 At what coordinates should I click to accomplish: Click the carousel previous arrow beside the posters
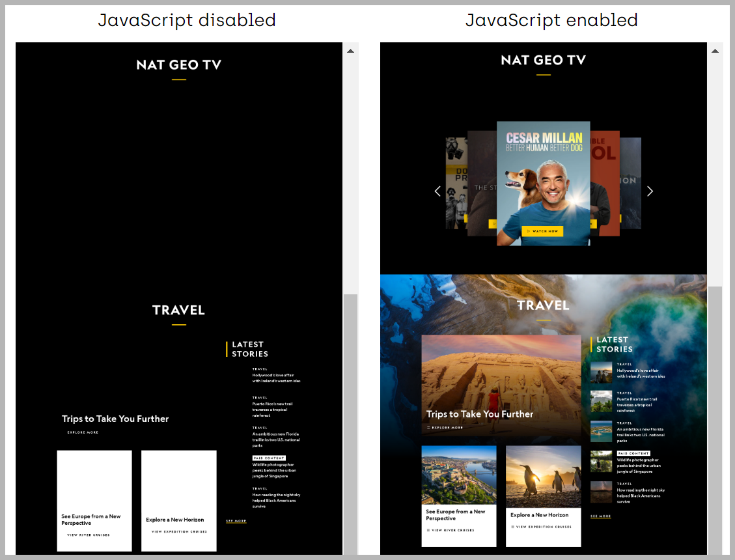tap(437, 191)
